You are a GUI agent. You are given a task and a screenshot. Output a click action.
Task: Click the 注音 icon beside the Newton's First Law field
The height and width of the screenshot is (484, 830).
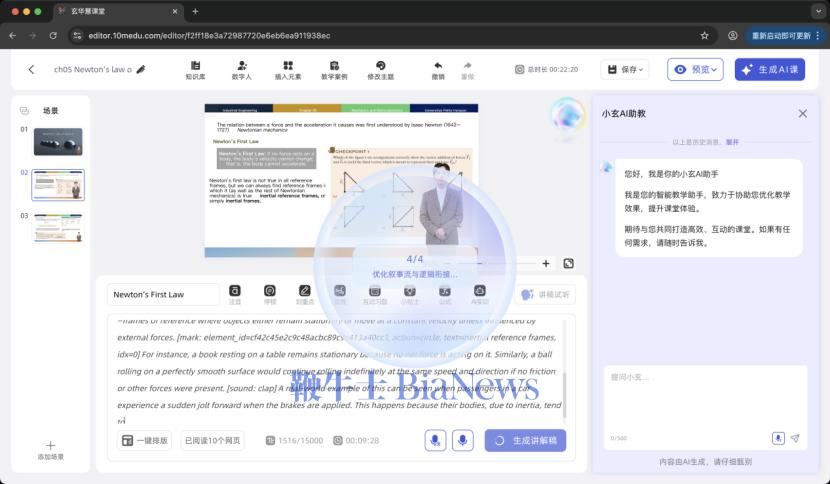click(234, 291)
